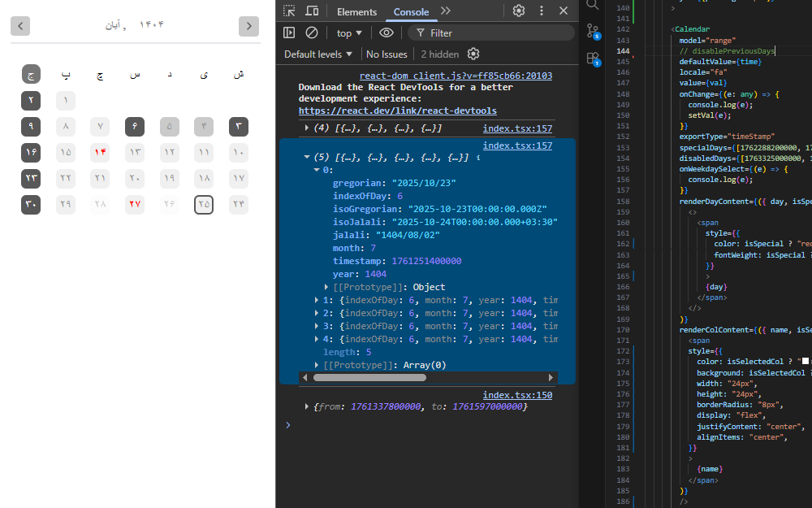Open the top frame context dropdown
812x508 pixels.
coord(348,33)
